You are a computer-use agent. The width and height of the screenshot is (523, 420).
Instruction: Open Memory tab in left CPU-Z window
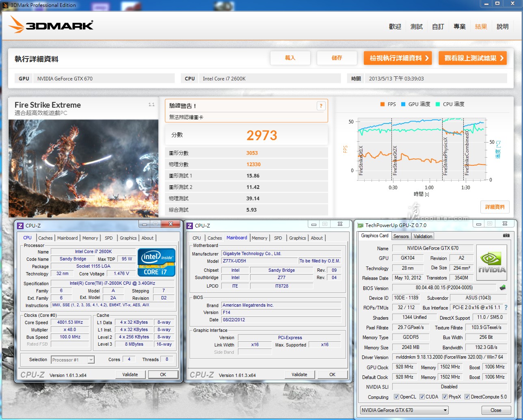tap(90, 238)
